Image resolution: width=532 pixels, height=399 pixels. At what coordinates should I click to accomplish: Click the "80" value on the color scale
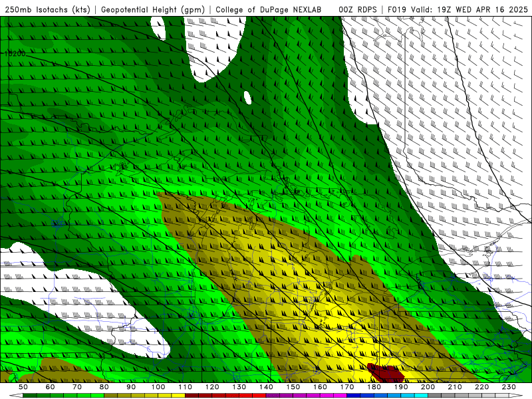pyautogui.click(x=104, y=387)
